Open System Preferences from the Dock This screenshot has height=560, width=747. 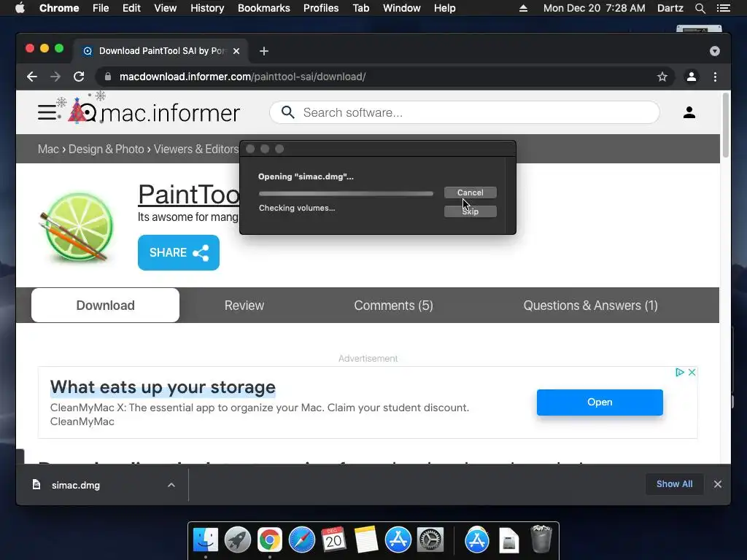(x=430, y=540)
